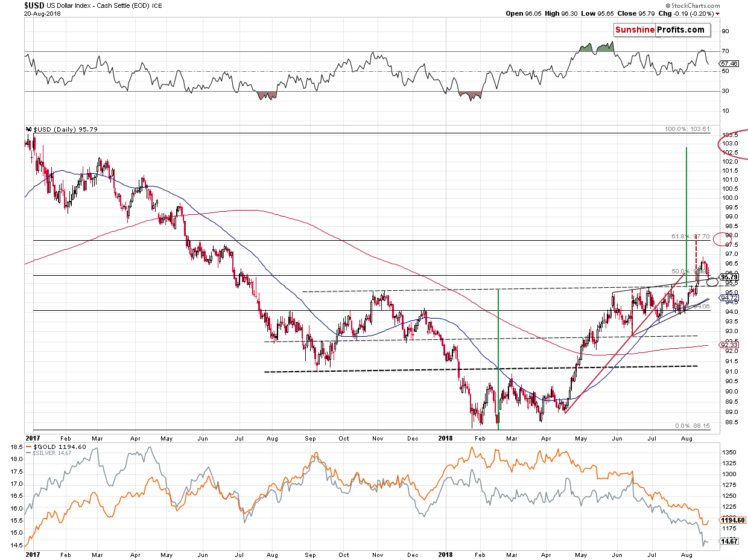This screenshot has height=560, width=748.
Task: Click 'Dec' on the bottom gold/silver time axis
Action: tap(411, 554)
